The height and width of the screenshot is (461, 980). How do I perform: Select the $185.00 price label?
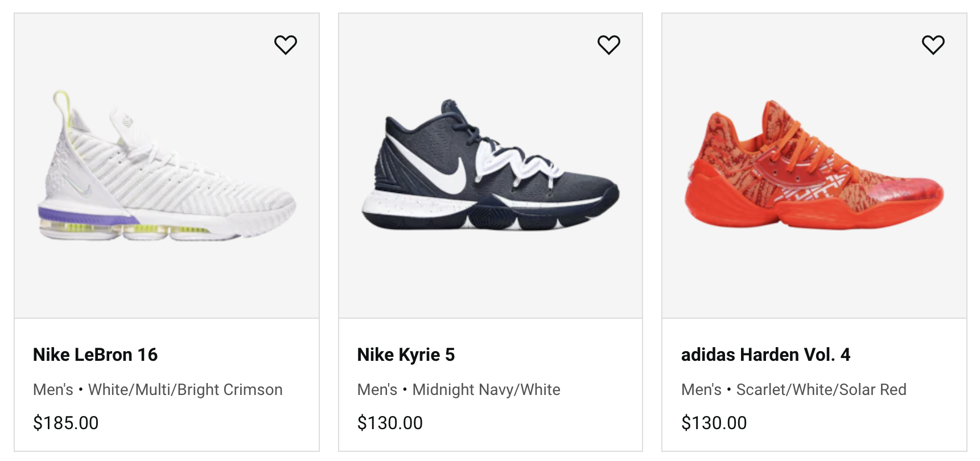tap(65, 423)
